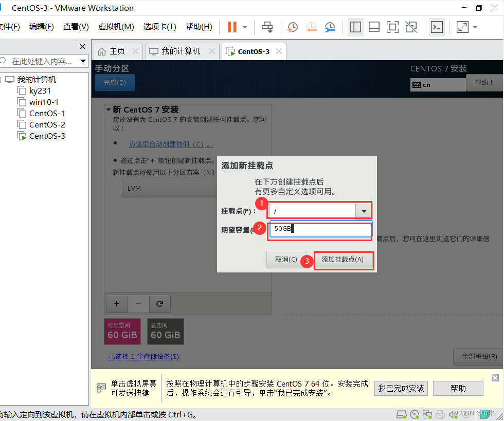Toggle the library sidebar view icon
Image resolution: width=504 pixels, height=421 pixels.
[355, 27]
